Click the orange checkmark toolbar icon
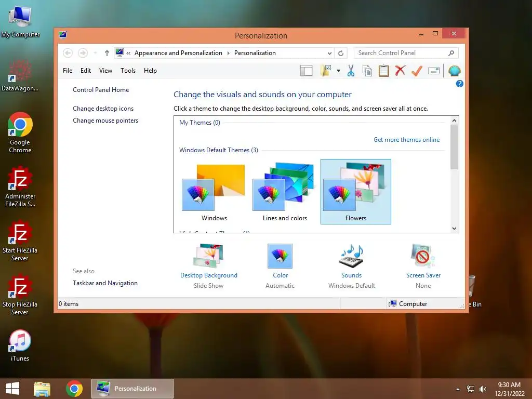 tap(417, 71)
